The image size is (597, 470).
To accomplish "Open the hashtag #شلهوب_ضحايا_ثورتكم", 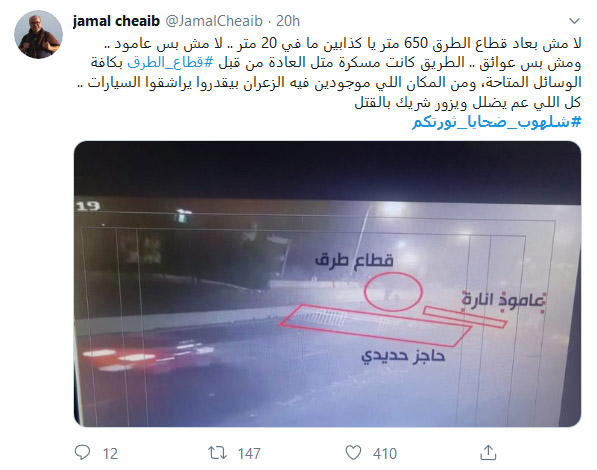I will (x=497, y=122).
